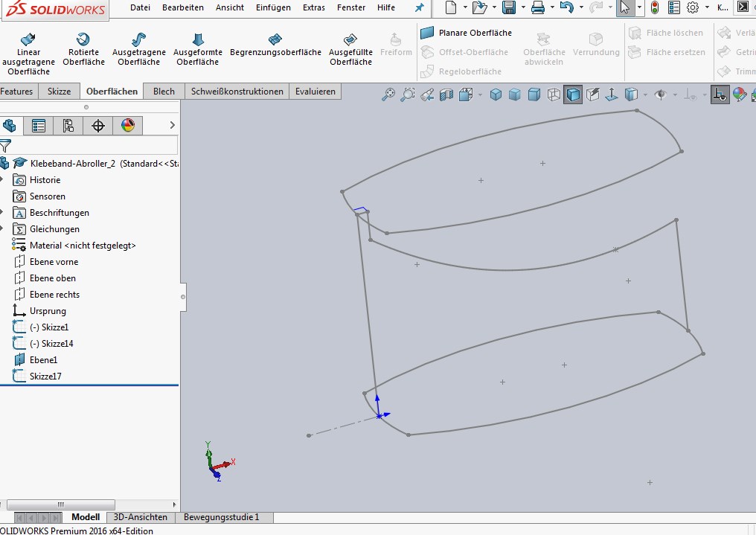Image resolution: width=756 pixels, height=535 pixels.
Task: Open the DisplayManager color ball tab
Action: click(128, 126)
